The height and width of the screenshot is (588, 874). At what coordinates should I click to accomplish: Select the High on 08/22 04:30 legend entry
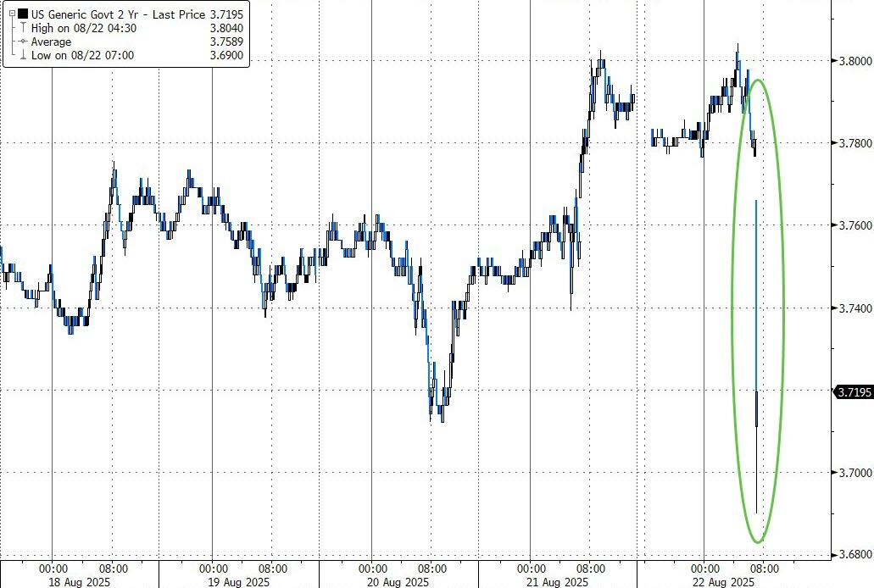(72, 28)
